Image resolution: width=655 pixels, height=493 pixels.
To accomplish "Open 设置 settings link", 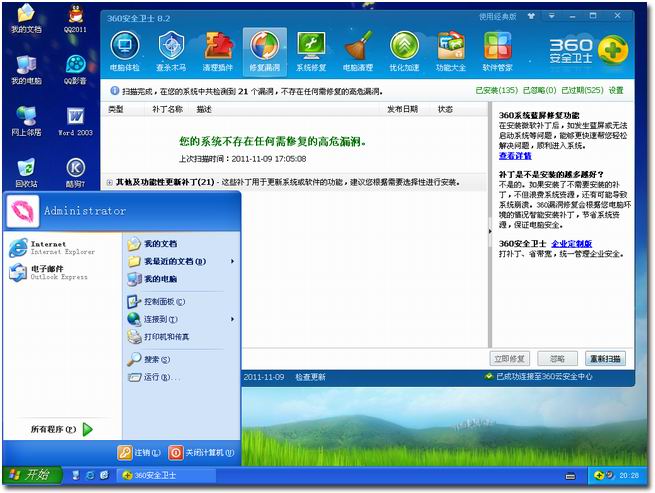I will [x=616, y=90].
